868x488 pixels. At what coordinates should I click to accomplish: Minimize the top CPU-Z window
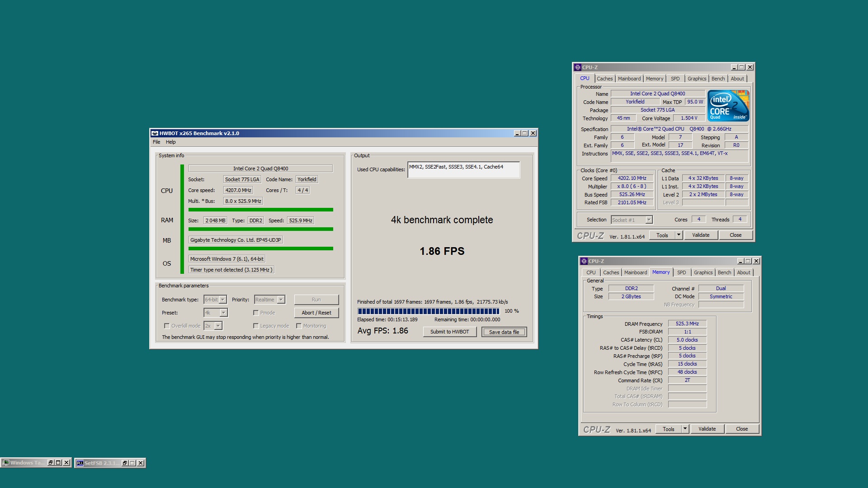(x=734, y=67)
